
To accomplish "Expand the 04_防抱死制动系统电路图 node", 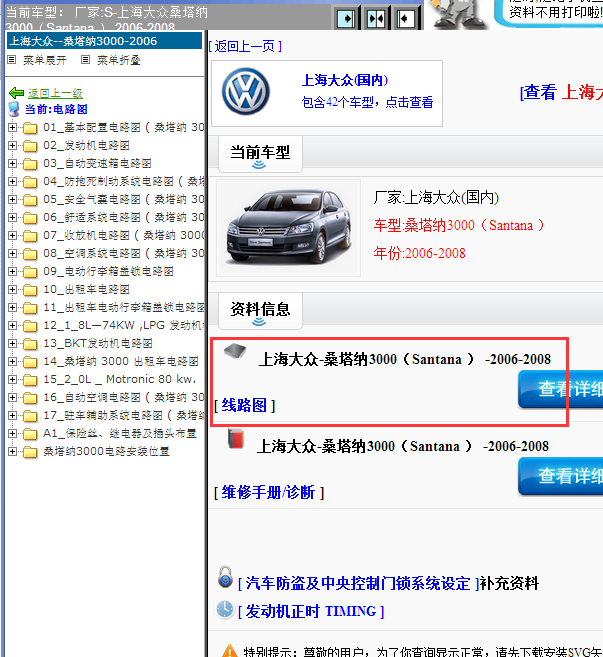I will point(13,181).
